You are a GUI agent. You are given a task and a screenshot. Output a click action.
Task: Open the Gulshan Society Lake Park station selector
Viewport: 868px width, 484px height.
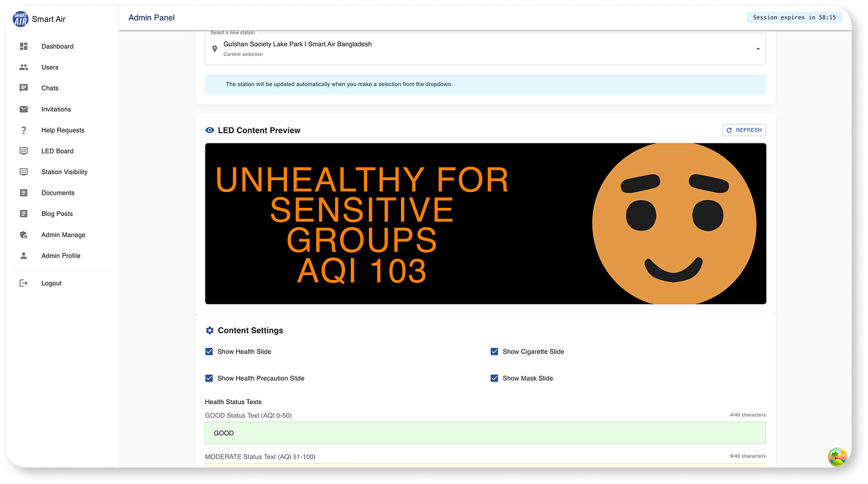(x=485, y=49)
